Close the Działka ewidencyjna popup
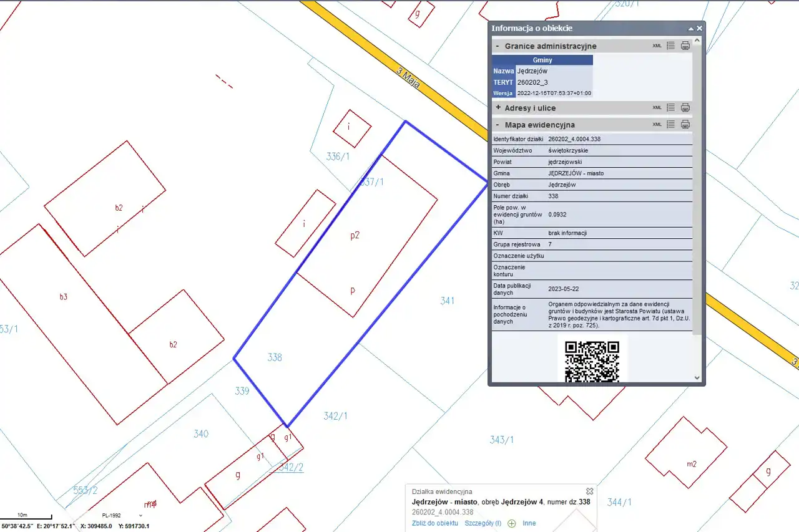This screenshot has width=799, height=532. pos(589,491)
